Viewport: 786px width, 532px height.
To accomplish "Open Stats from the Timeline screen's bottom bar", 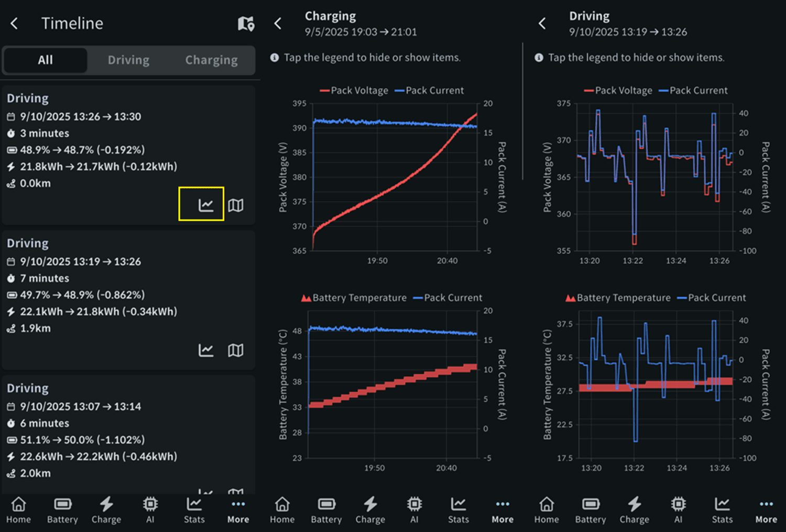I will 194,511.
